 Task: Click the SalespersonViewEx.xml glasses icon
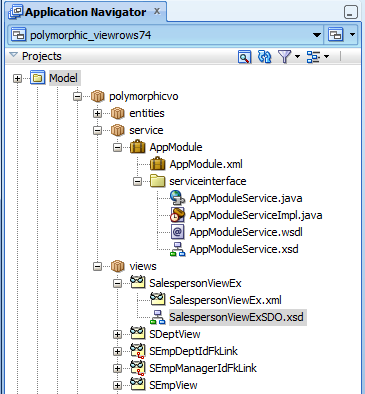pyautogui.click(x=157, y=300)
